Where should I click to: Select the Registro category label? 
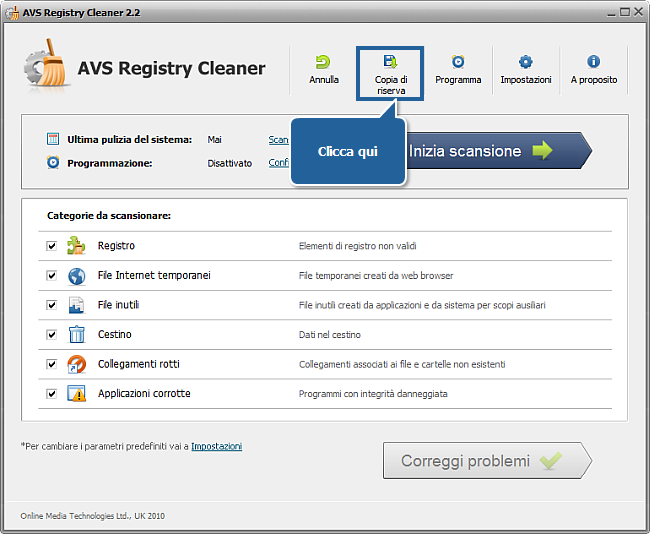coord(116,246)
